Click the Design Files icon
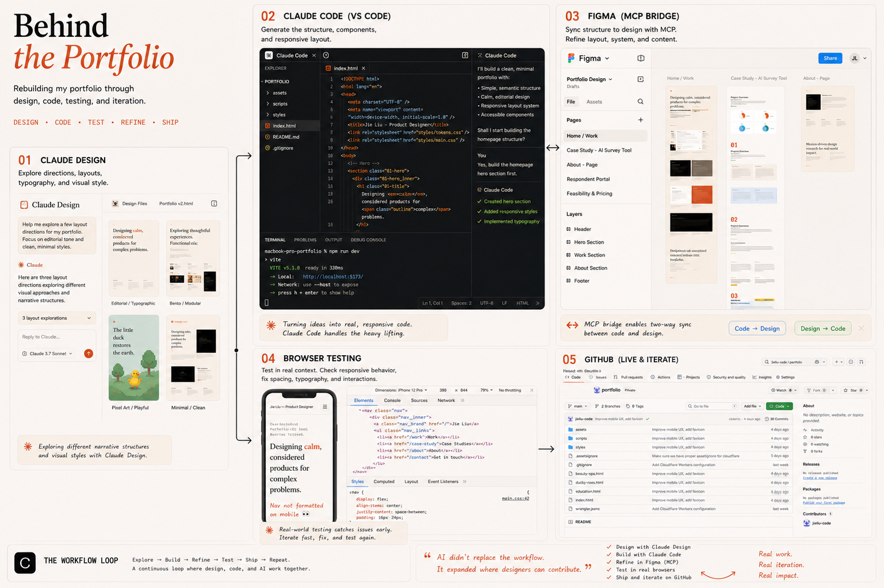Viewport: 884px width, 588px height. 115,203
